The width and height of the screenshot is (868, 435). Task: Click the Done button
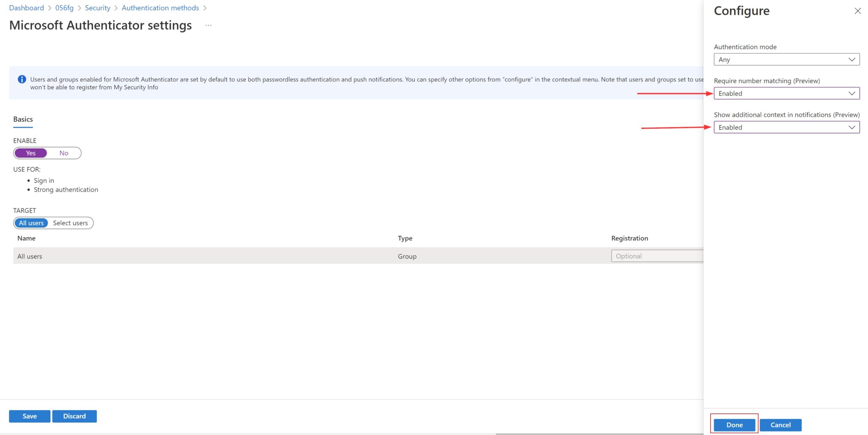click(734, 424)
